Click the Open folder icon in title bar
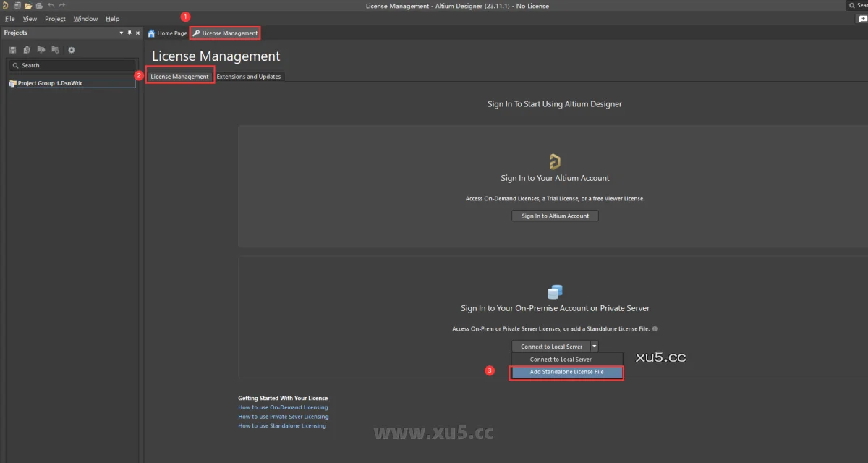The width and height of the screenshot is (868, 463). pos(27,6)
